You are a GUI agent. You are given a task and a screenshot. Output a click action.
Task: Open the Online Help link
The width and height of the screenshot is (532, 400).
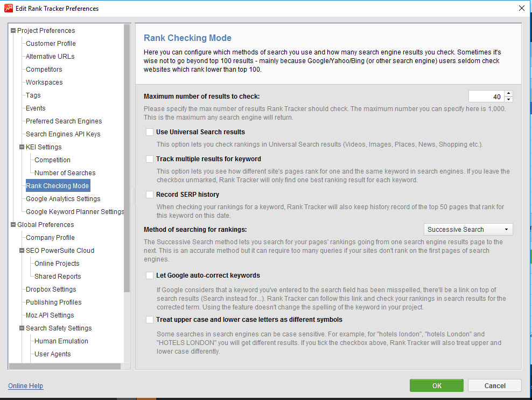coord(25,386)
